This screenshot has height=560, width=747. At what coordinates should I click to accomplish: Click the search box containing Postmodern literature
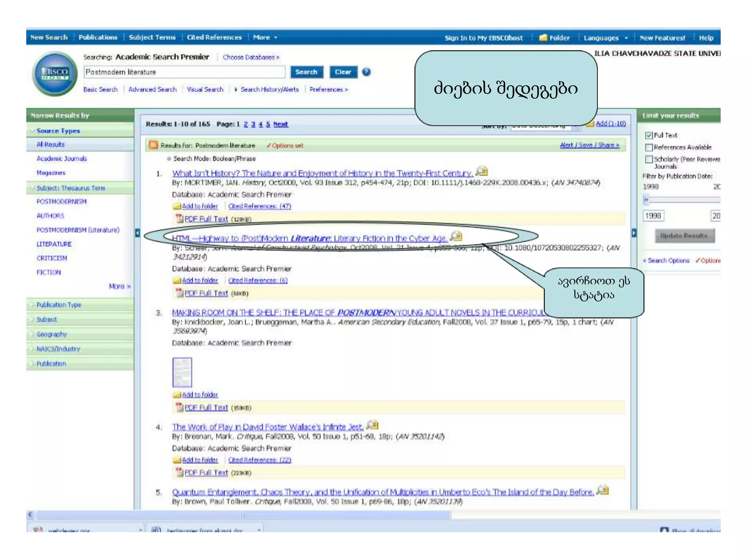(184, 72)
